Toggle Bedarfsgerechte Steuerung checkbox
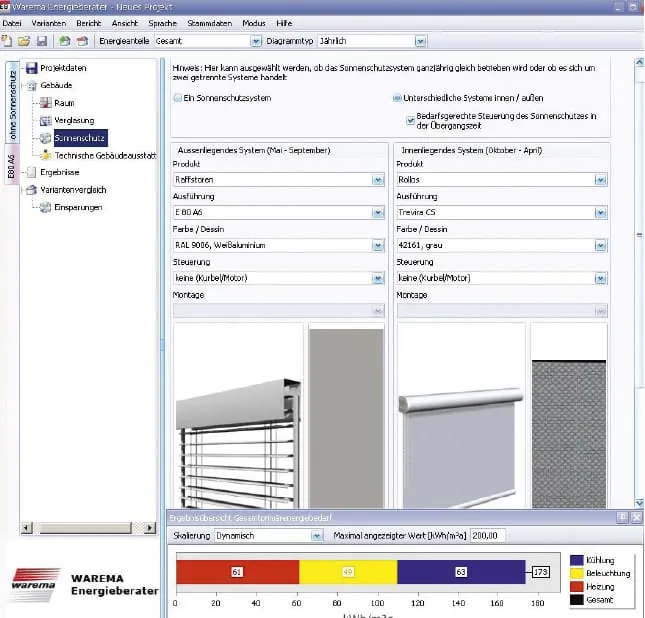Screen dimensions: 645x618 [411, 118]
